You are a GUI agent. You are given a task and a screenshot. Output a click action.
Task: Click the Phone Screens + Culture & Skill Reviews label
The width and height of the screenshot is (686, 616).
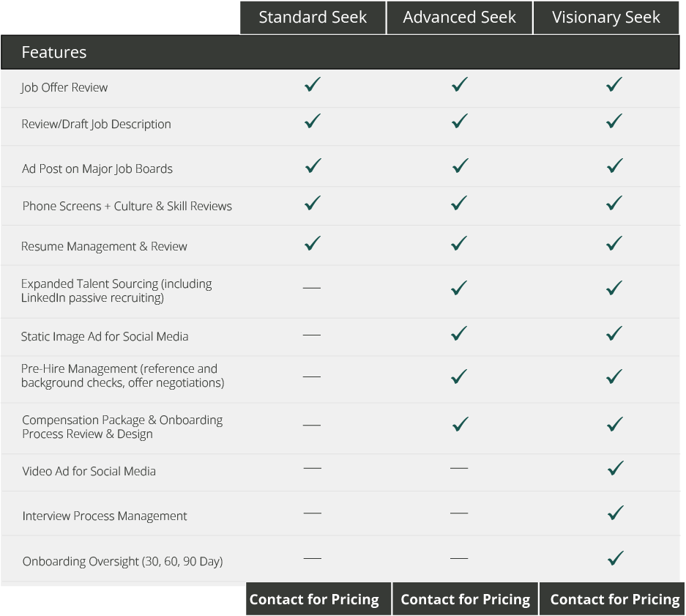point(127,207)
